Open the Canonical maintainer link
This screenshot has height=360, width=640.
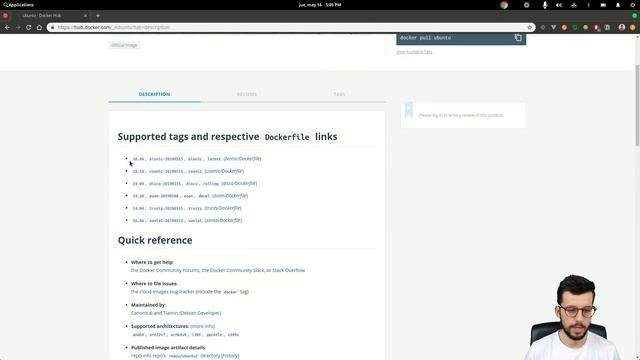(142, 313)
